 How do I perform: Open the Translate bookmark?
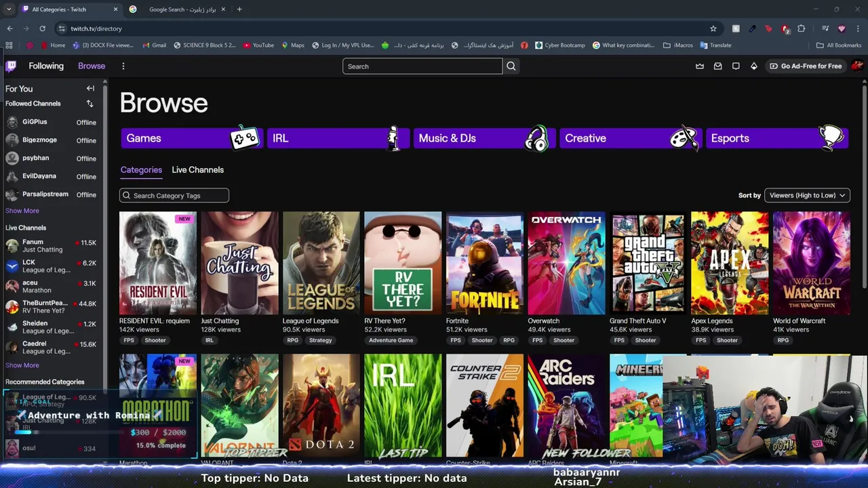tap(715, 45)
